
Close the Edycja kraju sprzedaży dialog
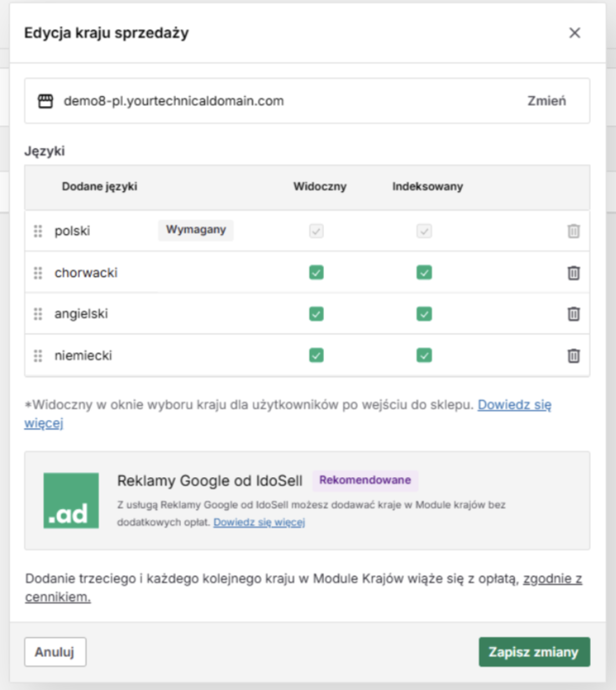[575, 33]
